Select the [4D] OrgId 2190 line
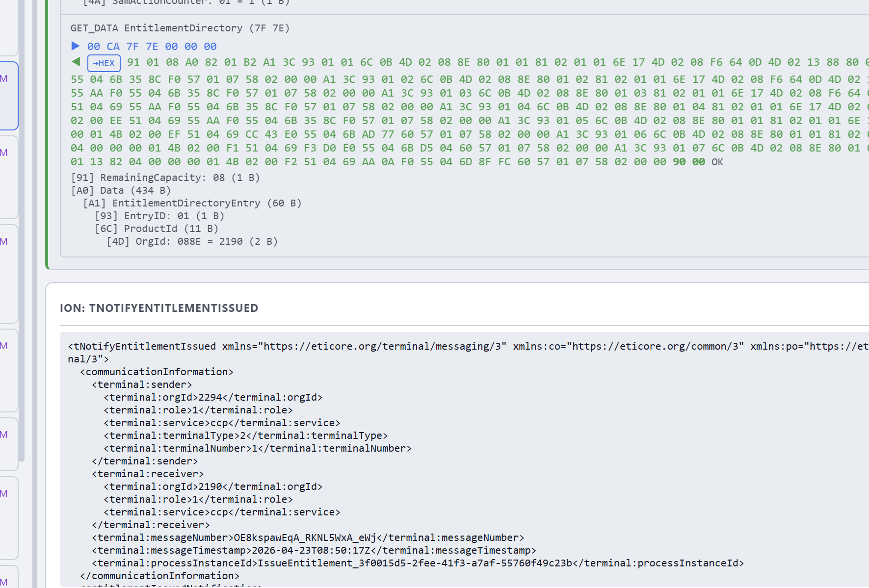The height and width of the screenshot is (588, 869). tap(192, 241)
